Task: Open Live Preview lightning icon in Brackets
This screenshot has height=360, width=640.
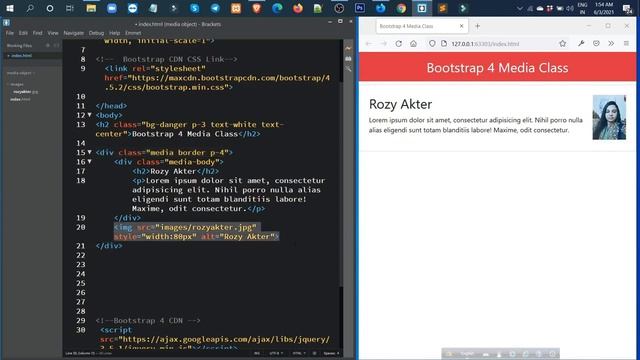Action: (348, 49)
